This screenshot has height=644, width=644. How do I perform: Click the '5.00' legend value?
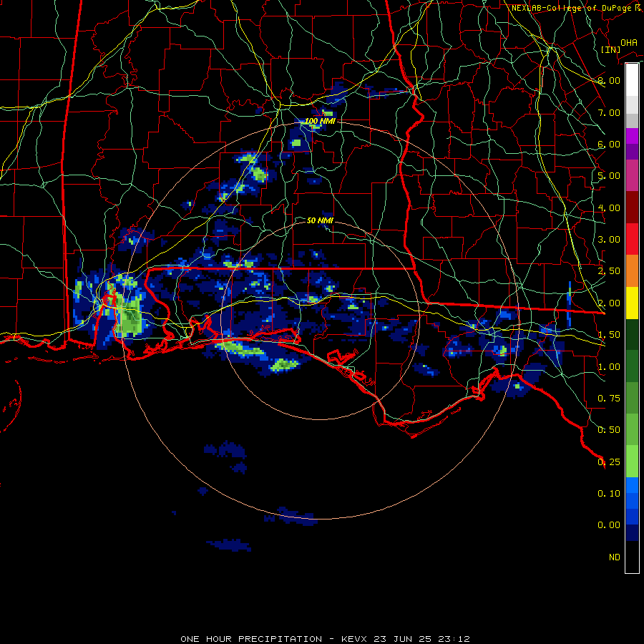(x=609, y=176)
